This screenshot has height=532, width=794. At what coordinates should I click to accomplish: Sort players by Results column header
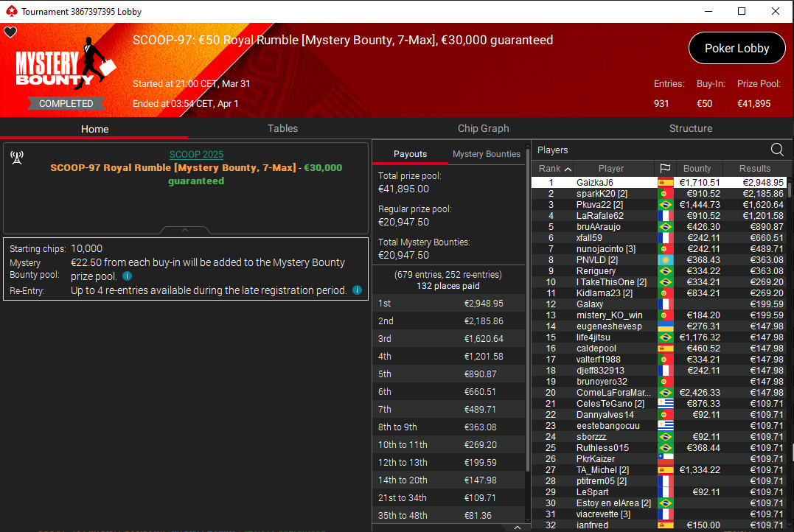(754, 169)
